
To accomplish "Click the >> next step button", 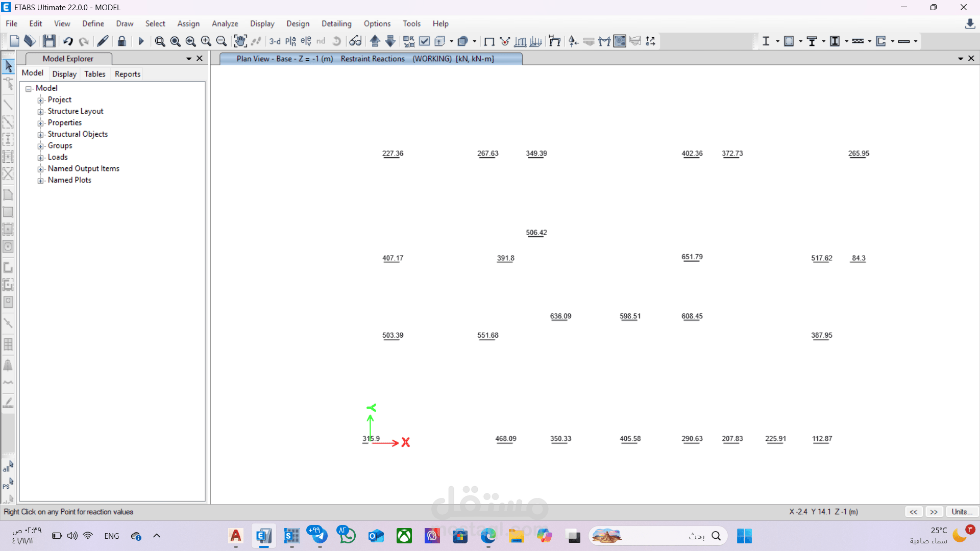I will point(934,512).
